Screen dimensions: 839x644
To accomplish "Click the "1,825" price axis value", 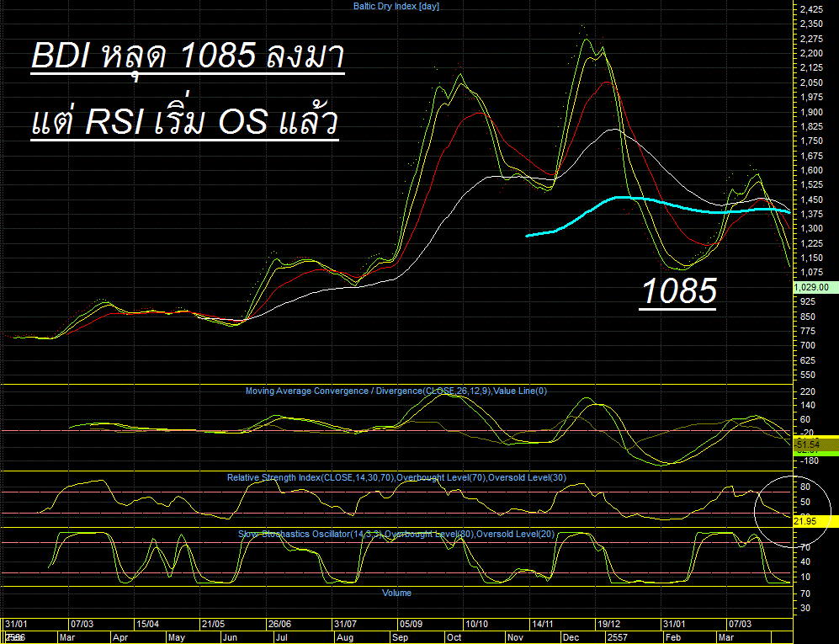I will (x=812, y=126).
